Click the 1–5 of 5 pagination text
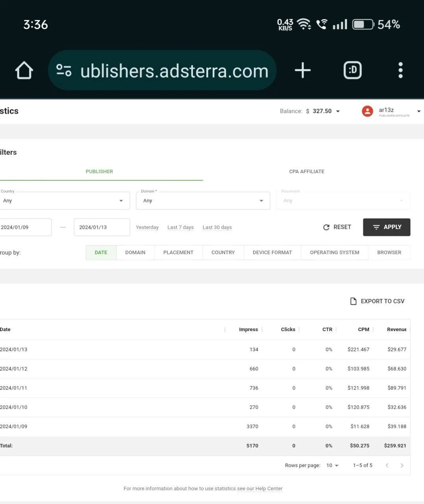Viewport: 424px width, 504px height. [x=363, y=465]
